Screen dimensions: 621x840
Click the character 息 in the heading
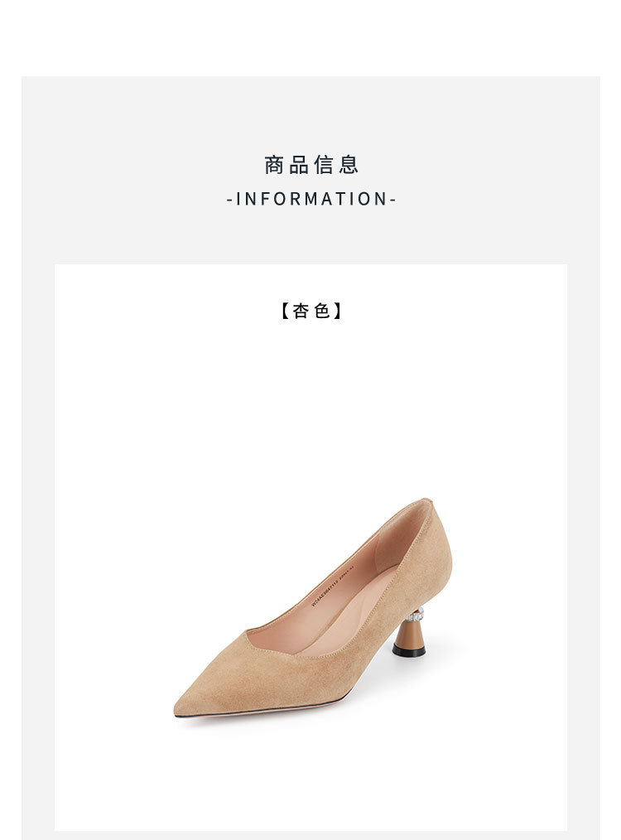348,165
